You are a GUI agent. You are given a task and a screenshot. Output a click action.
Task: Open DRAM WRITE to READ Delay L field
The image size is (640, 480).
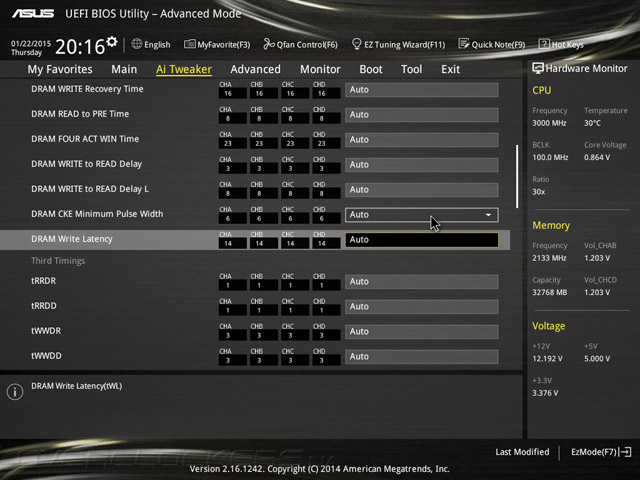pos(422,190)
